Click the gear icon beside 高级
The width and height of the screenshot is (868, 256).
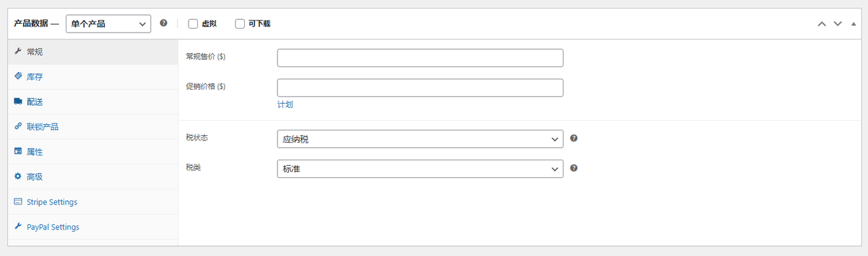point(18,177)
